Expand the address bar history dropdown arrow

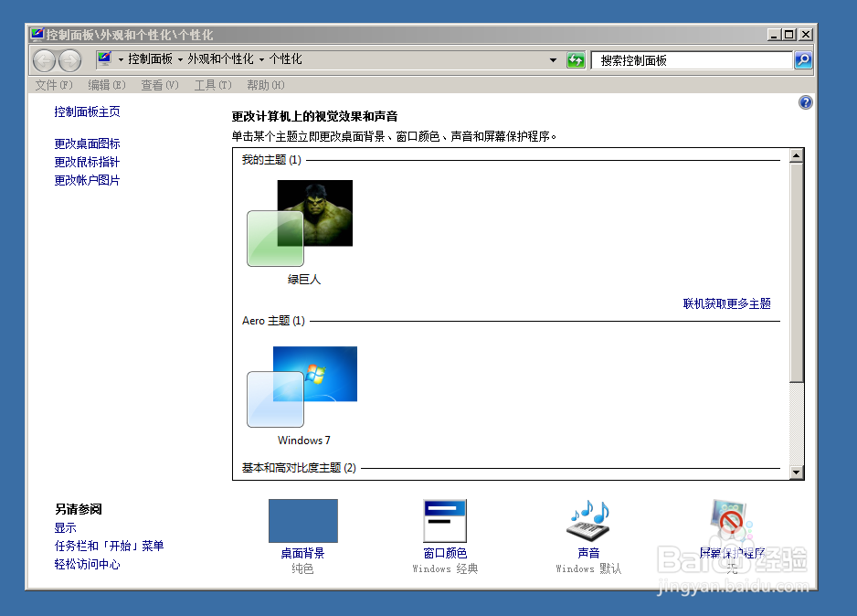tap(553, 60)
